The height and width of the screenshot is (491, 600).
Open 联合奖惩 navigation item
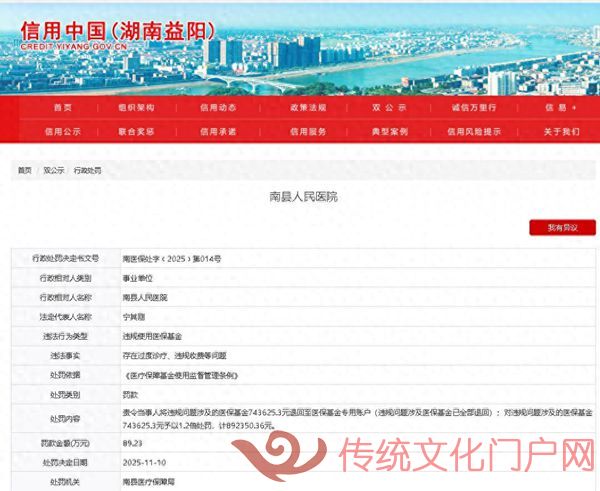(x=136, y=132)
